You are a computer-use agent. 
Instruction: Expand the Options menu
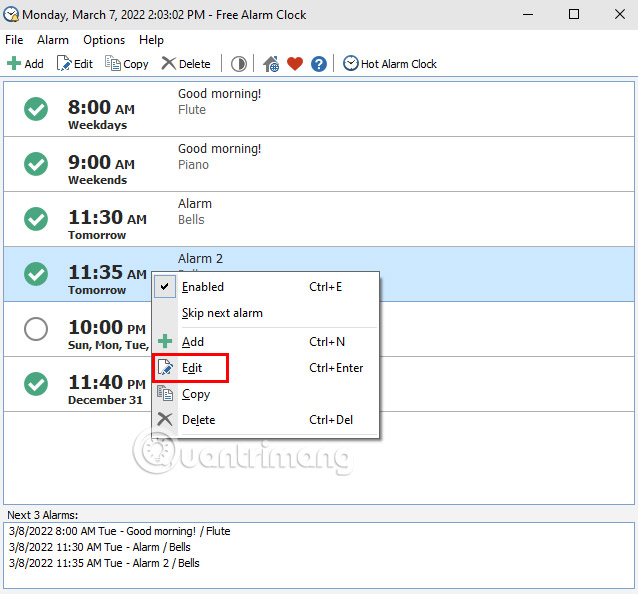(x=104, y=40)
